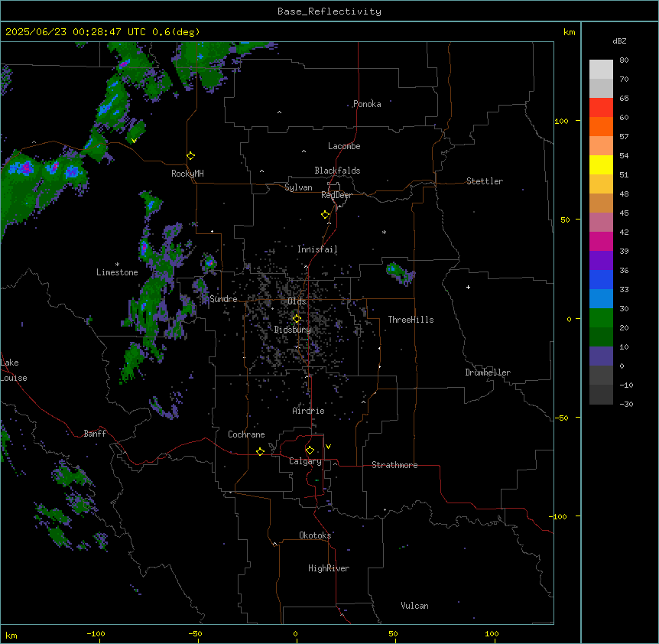The height and width of the screenshot is (644, 659).
Task: Click the HighRiver label
Action: pos(329,568)
